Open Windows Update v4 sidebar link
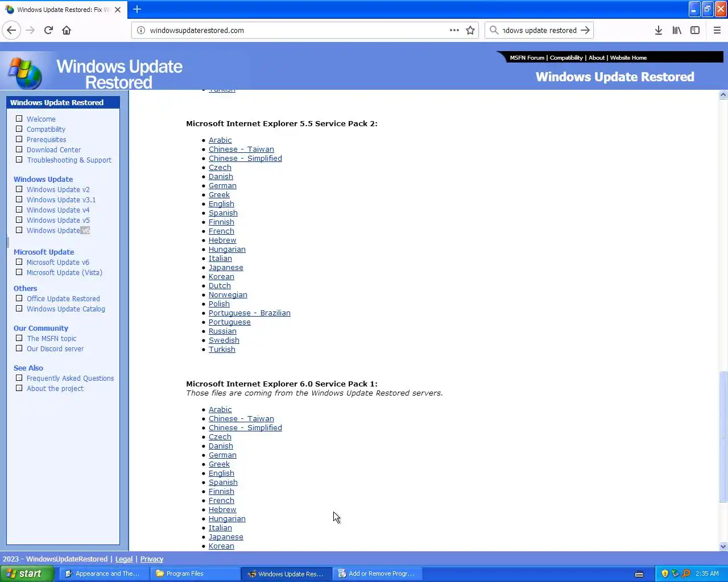The image size is (728, 582). point(58,210)
